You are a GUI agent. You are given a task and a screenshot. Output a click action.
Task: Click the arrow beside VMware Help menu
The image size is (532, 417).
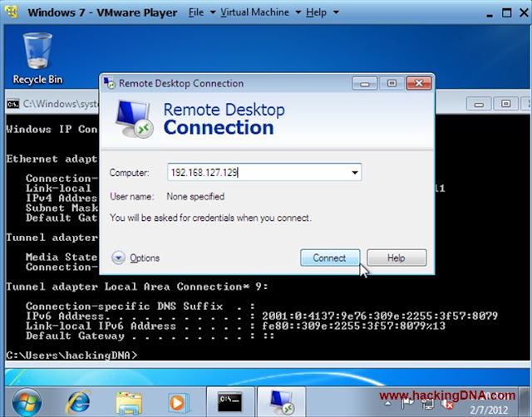pos(336,12)
